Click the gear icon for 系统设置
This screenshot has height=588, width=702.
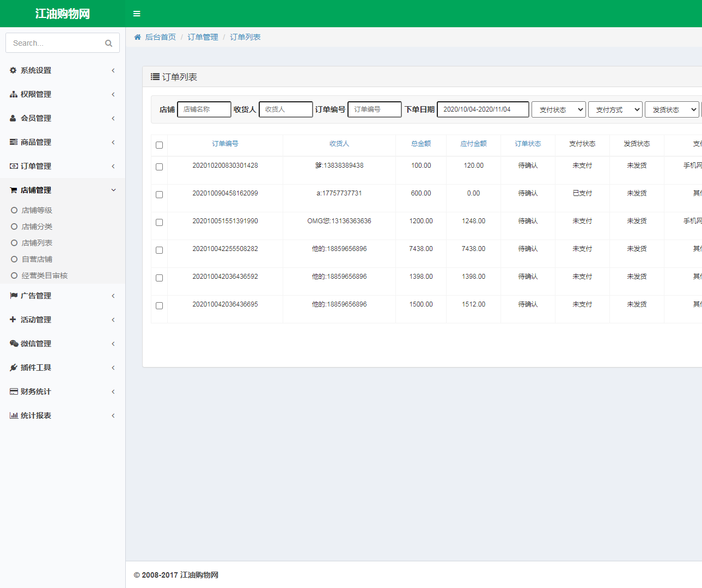coord(14,70)
